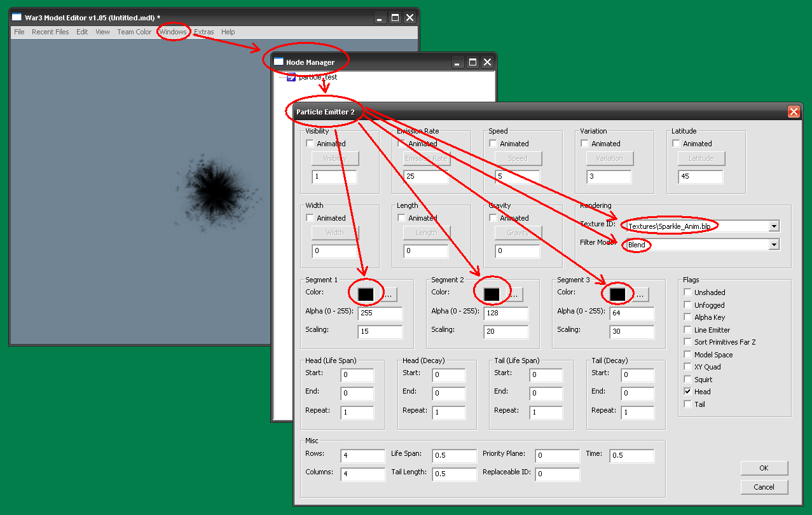Click the Segment 1 Alpha field

(x=380, y=313)
